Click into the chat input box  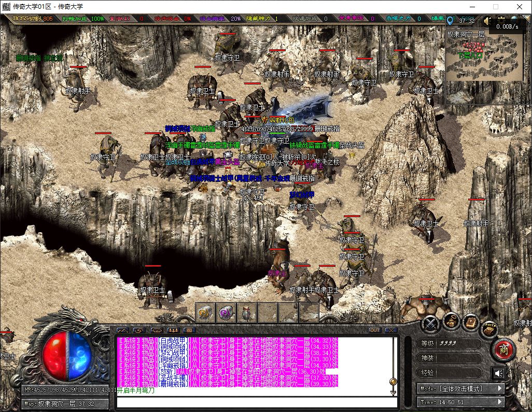pyautogui.click(x=257, y=402)
